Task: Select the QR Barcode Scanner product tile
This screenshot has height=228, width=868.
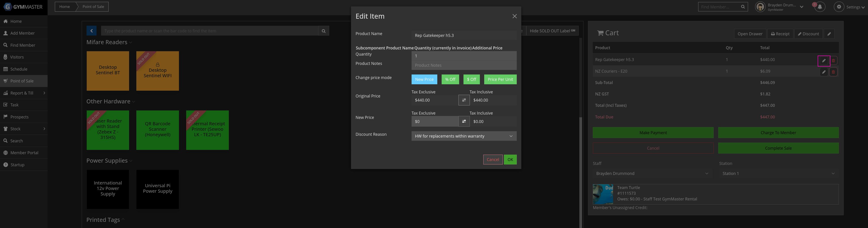Action: tap(157, 130)
